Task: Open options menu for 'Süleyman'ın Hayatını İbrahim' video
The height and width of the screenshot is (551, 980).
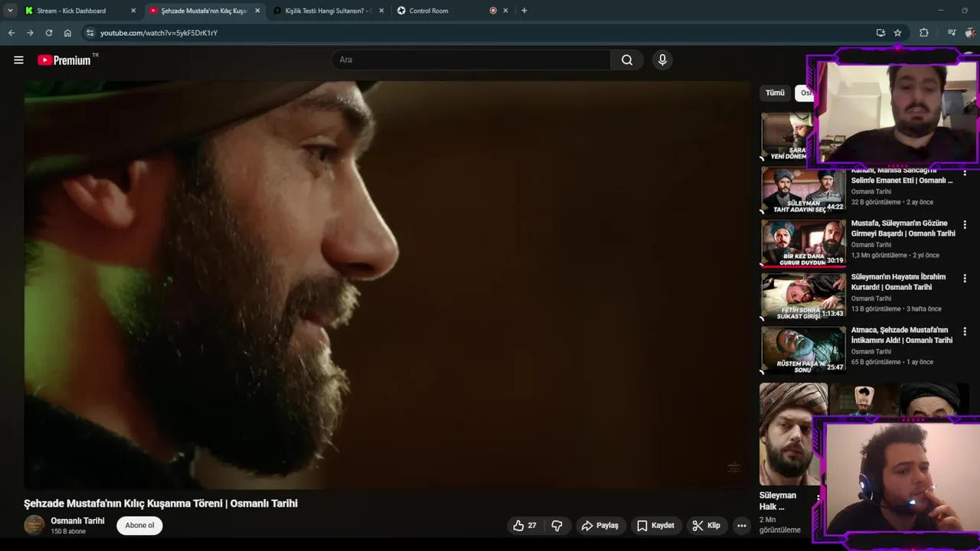Action: (x=965, y=279)
